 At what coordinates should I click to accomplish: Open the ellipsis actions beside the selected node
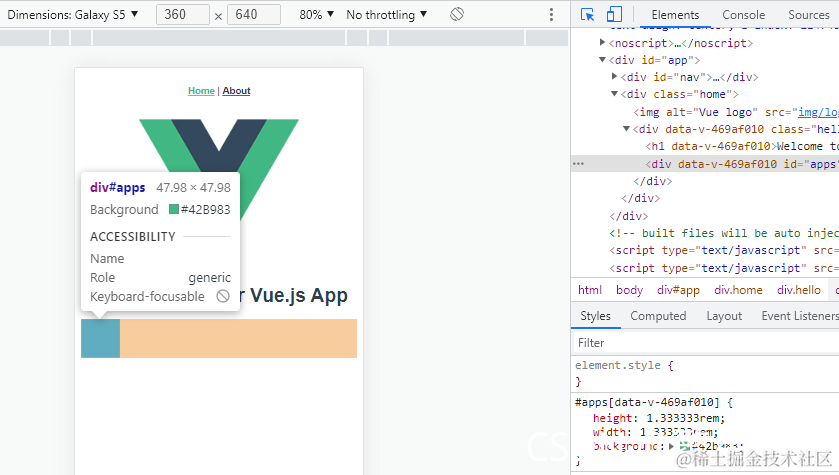[578, 164]
